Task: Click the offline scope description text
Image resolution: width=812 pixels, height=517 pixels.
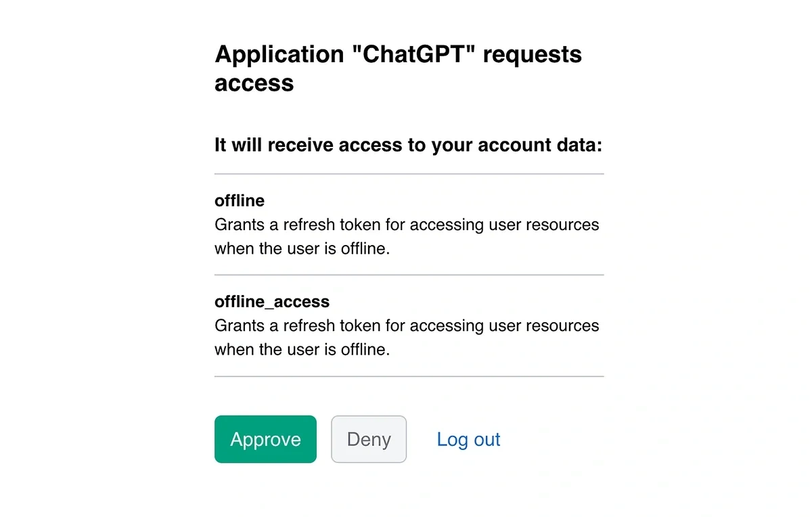Action: (x=406, y=236)
